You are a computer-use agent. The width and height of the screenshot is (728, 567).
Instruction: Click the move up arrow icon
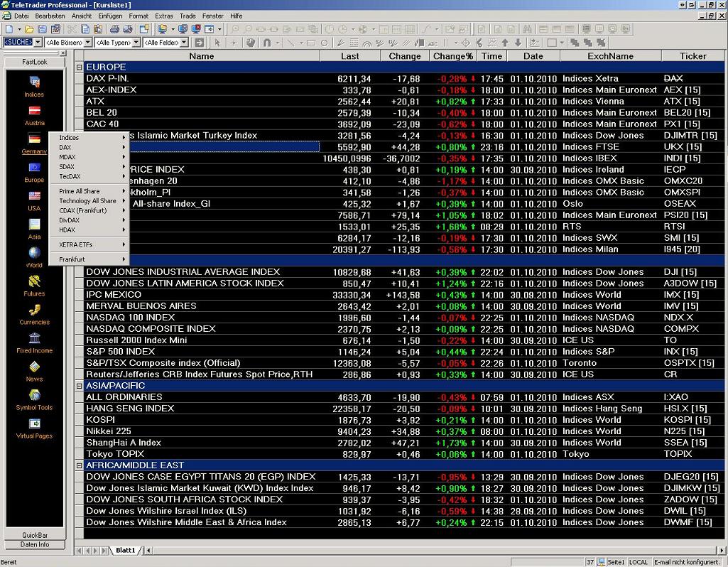coord(505,43)
